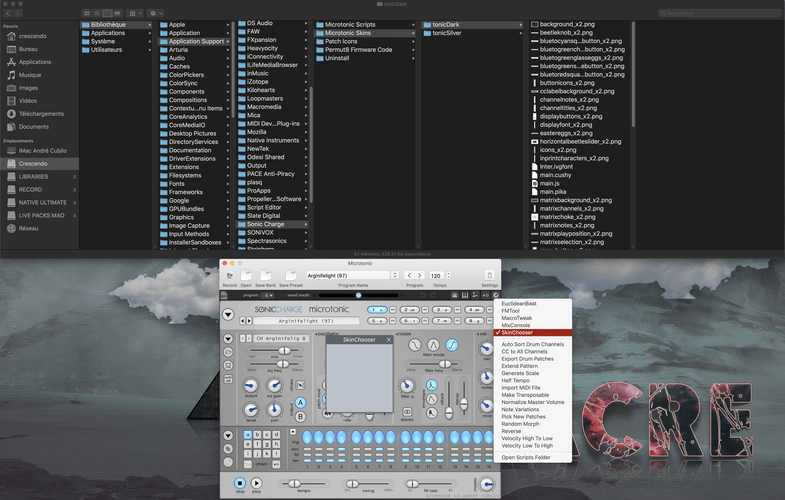Click the filter q knob
Screen dimensions: 785x500
pos(407,386)
